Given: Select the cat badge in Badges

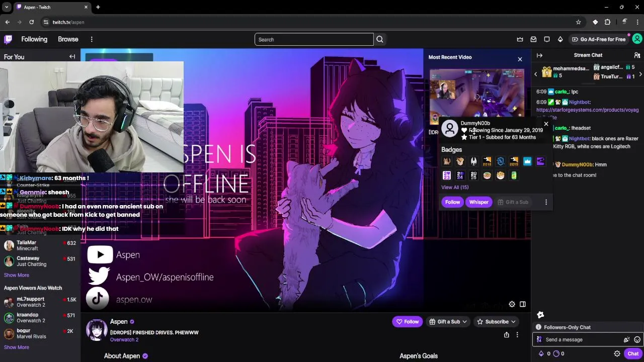Looking at the screenshot, I should [446, 161].
